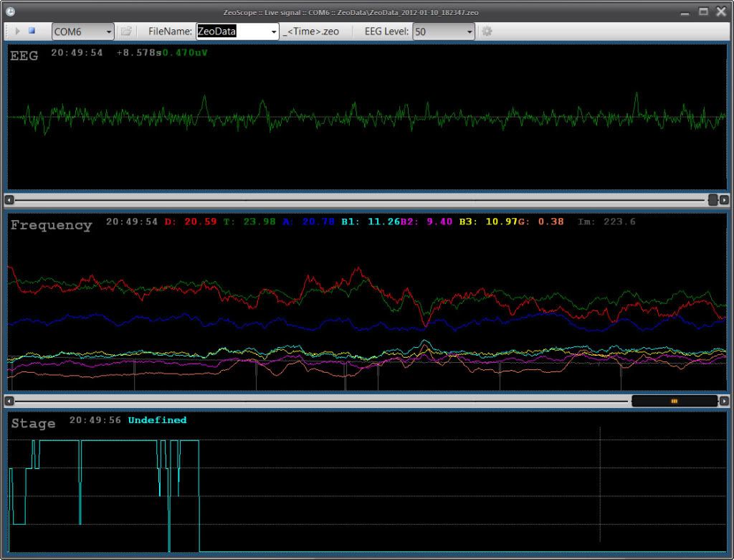Click the dotted vertical marker in Stage graph
734x560 pixels.
pyautogui.click(x=600, y=488)
